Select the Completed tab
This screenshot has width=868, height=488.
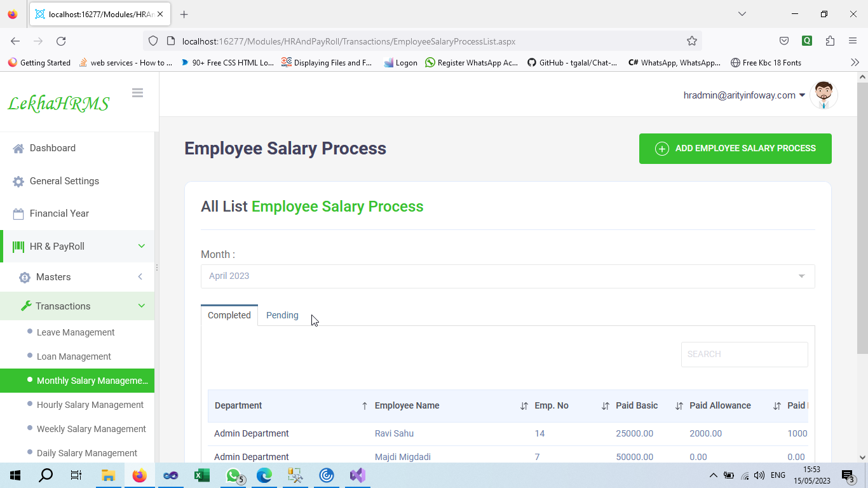[x=229, y=315]
